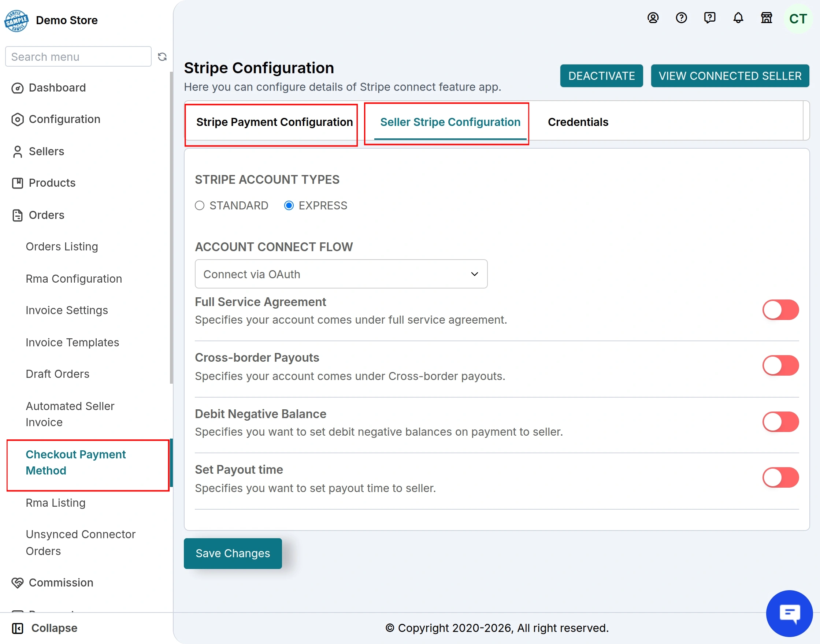
Task: Click the storefront icon in header
Action: point(767,18)
